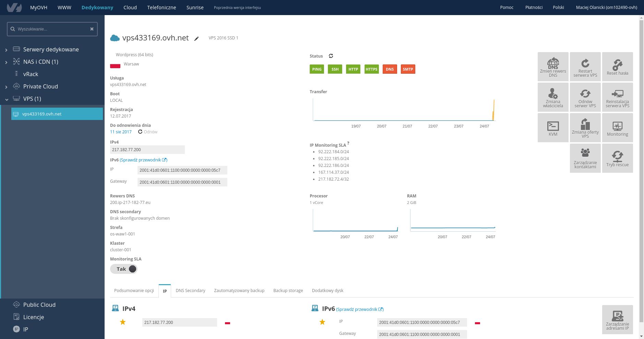Click the red DNS status badge

point(390,69)
